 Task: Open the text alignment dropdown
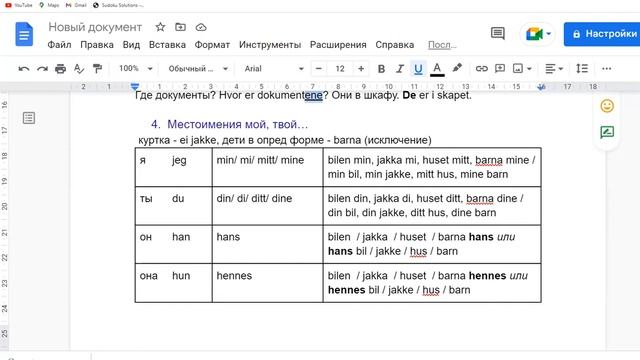(554, 69)
